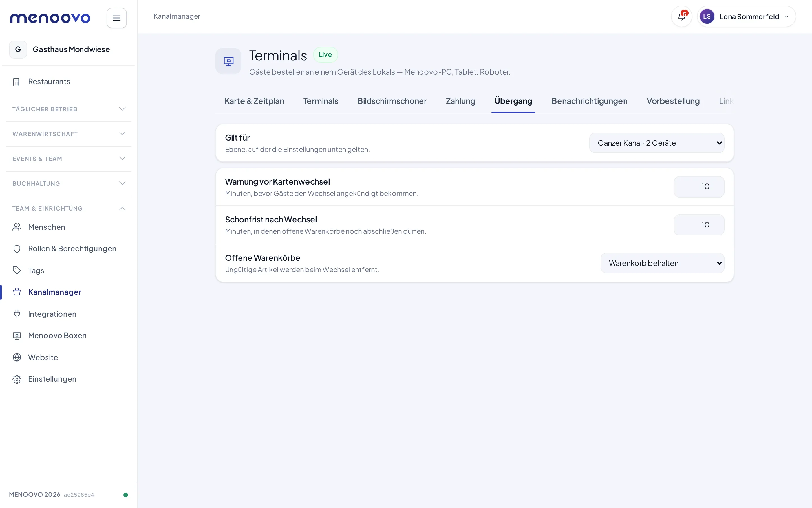
Task: Click the Restaurants building icon
Action: coord(16,82)
